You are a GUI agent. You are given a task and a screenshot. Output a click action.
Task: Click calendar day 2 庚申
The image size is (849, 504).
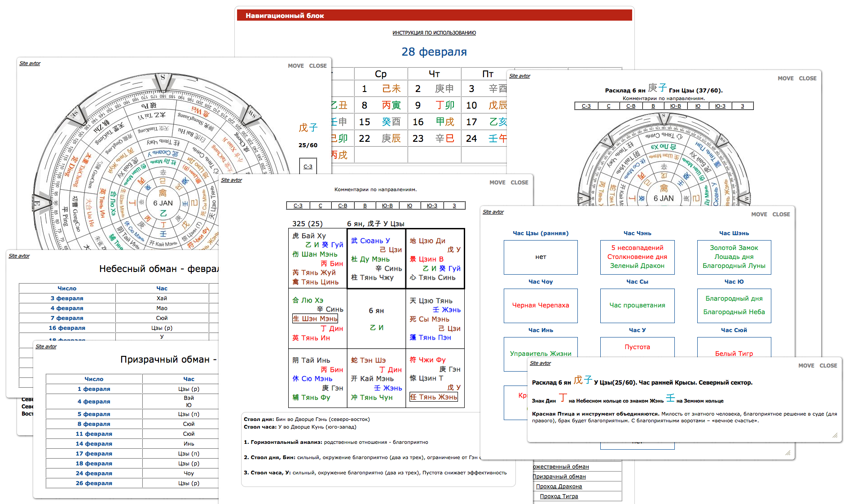pyautogui.click(x=434, y=88)
